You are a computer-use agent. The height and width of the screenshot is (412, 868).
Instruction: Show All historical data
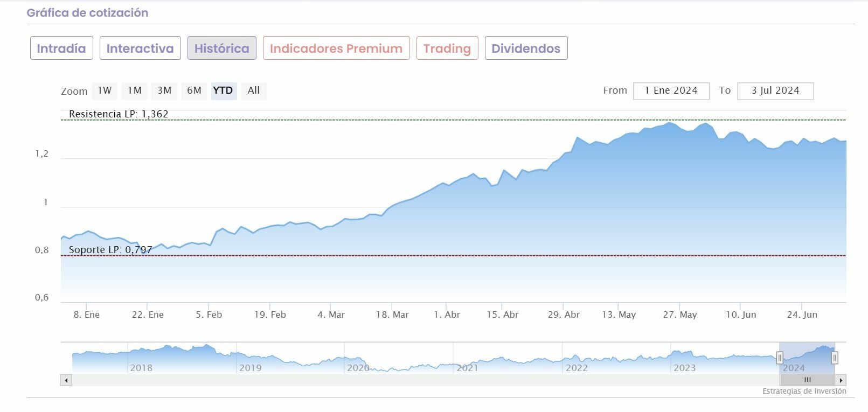pyautogui.click(x=254, y=90)
